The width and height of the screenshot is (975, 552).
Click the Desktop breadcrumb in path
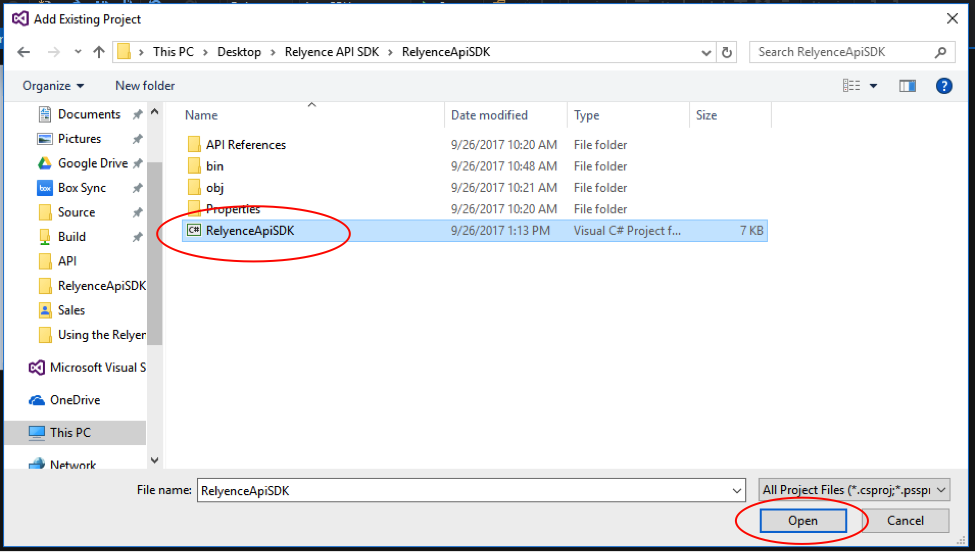coord(239,52)
